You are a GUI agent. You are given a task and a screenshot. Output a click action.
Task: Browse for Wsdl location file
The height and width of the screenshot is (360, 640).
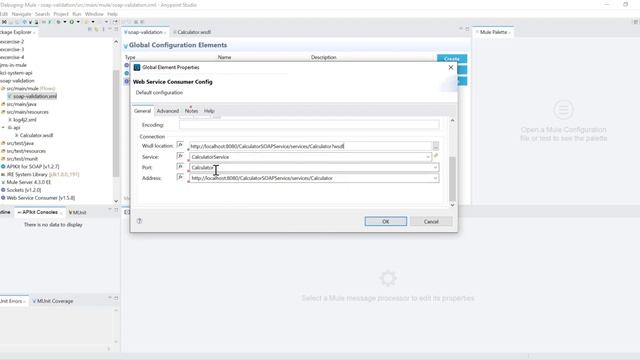(436, 146)
